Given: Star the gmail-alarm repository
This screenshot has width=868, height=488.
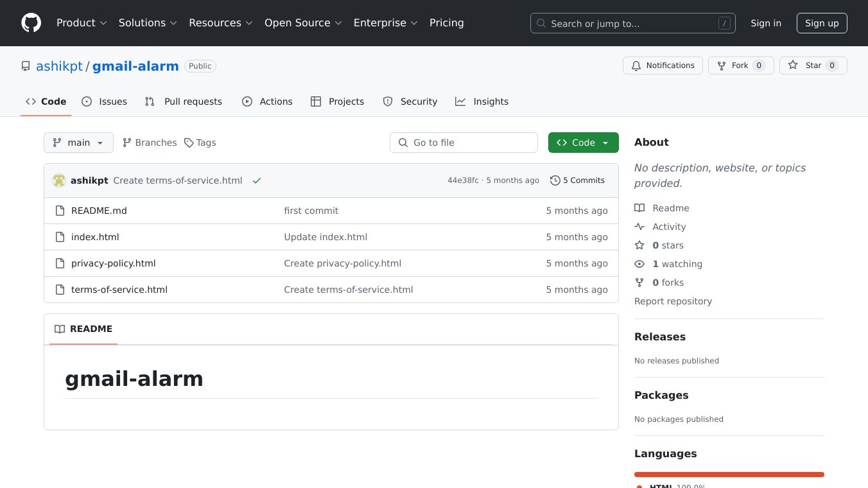Looking at the screenshot, I should (x=813, y=65).
